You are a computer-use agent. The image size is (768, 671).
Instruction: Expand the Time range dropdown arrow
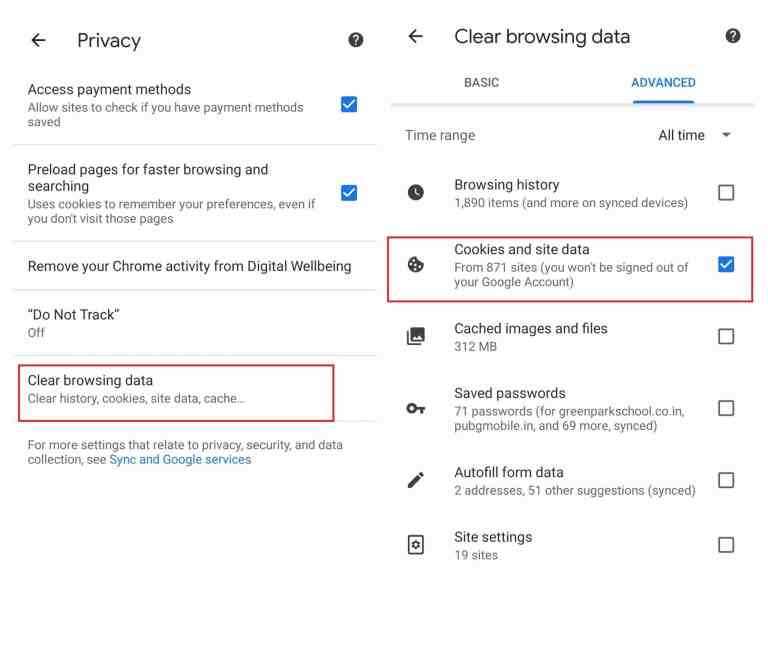pos(726,135)
